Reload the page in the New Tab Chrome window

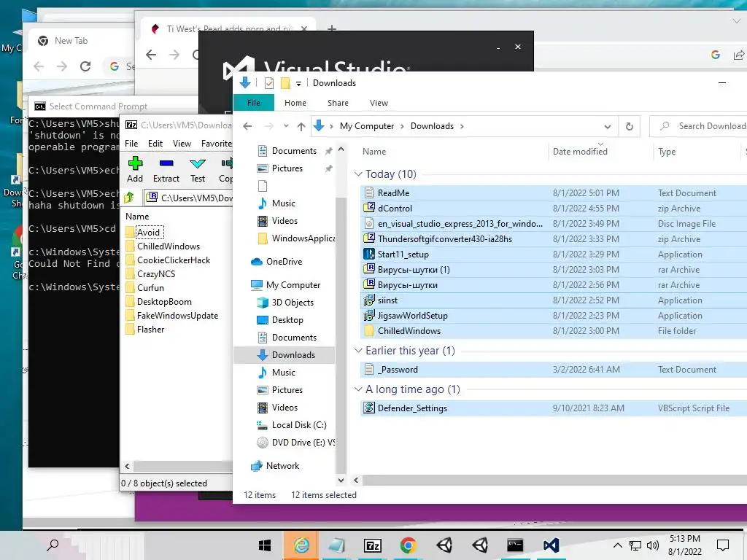(85, 66)
